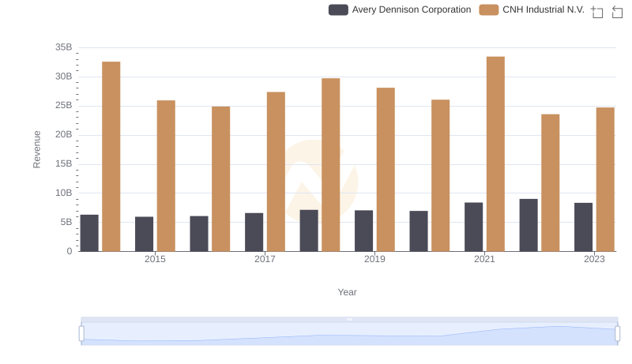Click the left handle of the zoom slider
The image size is (632, 364).
pos(81,333)
